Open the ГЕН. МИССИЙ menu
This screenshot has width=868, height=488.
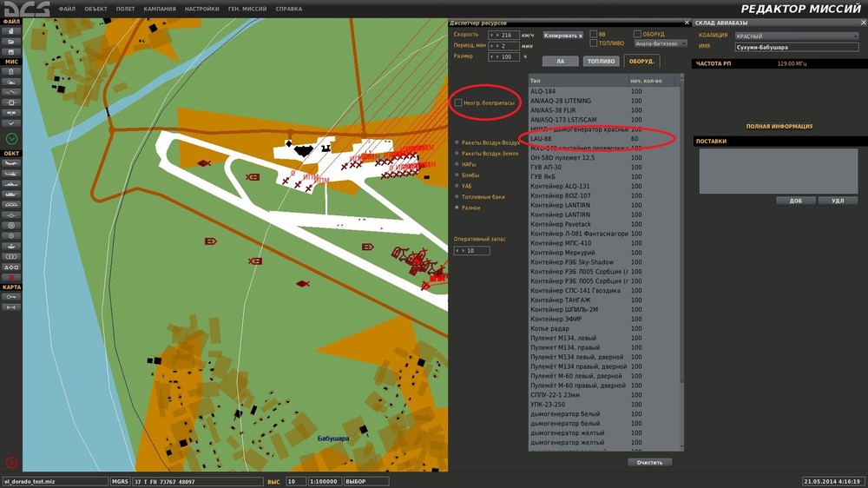247,9
